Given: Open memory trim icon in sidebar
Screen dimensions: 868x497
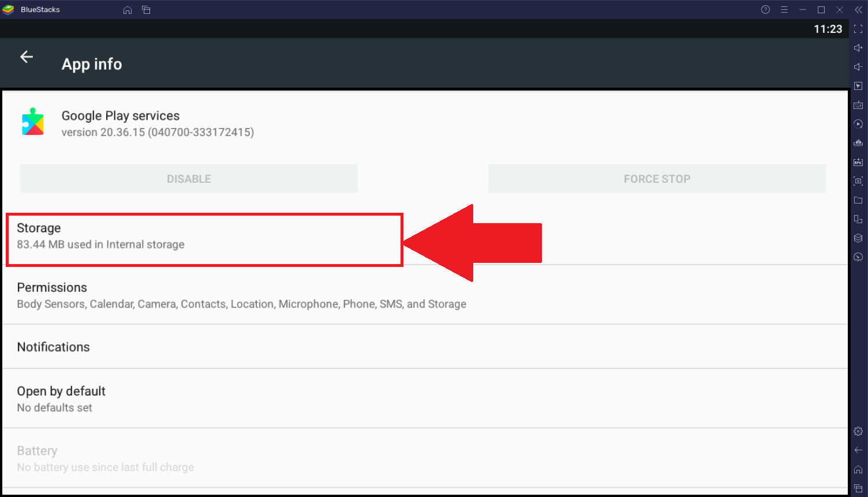Looking at the screenshot, I should pyautogui.click(x=858, y=143).
